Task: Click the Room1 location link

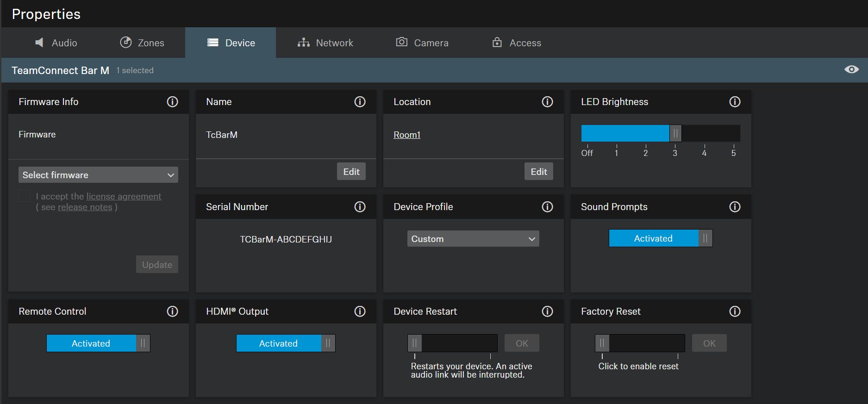Action: (407, 135)
